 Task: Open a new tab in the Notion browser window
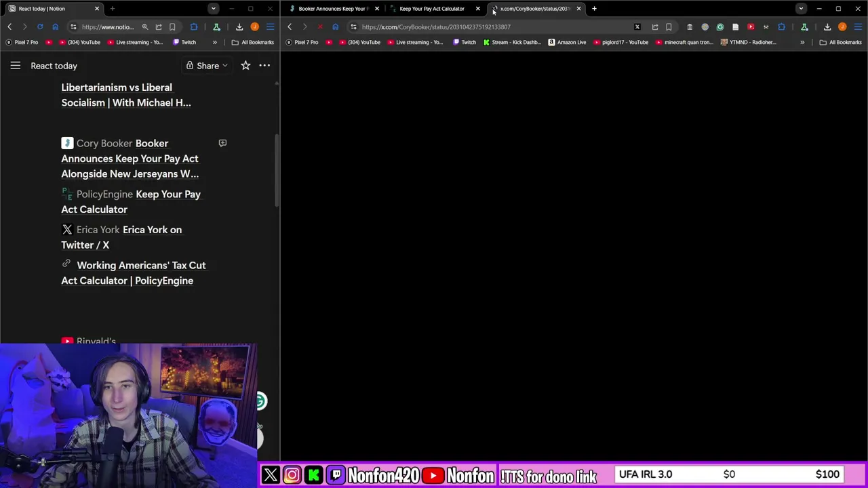click(x=112, y=9)
